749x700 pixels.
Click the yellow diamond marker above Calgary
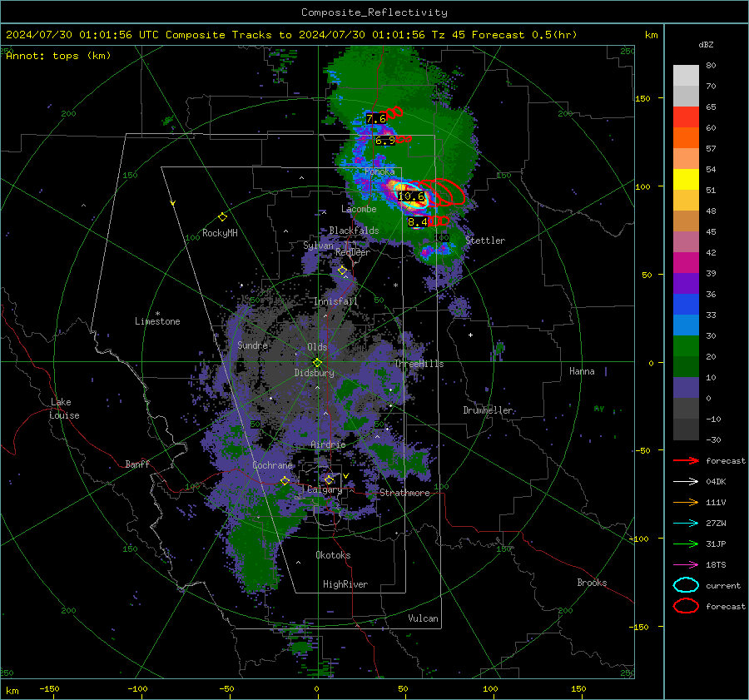click(x=329, y=479)
